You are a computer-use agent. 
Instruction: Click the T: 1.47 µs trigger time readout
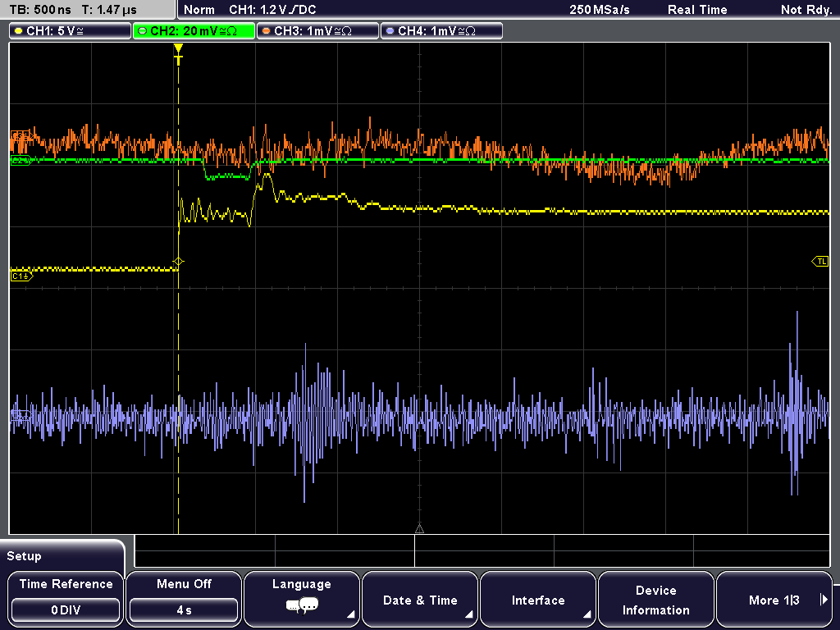point(109,10)
